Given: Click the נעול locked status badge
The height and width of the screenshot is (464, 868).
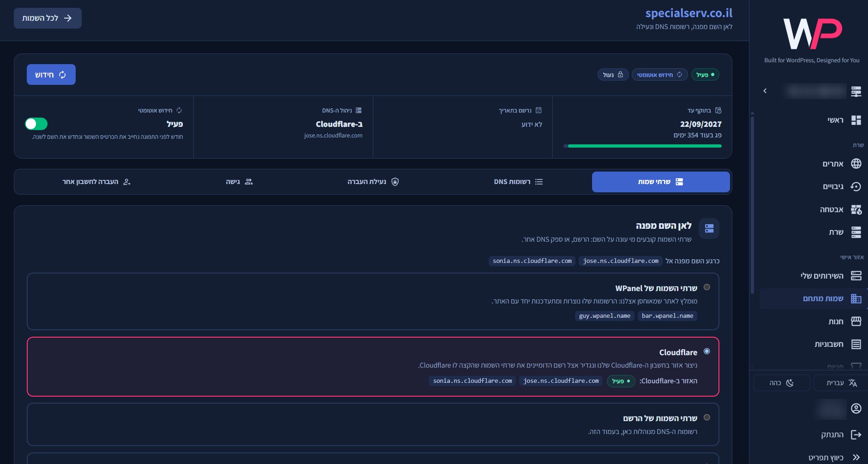Looking at the screenshot, I should tap(613, 75).
